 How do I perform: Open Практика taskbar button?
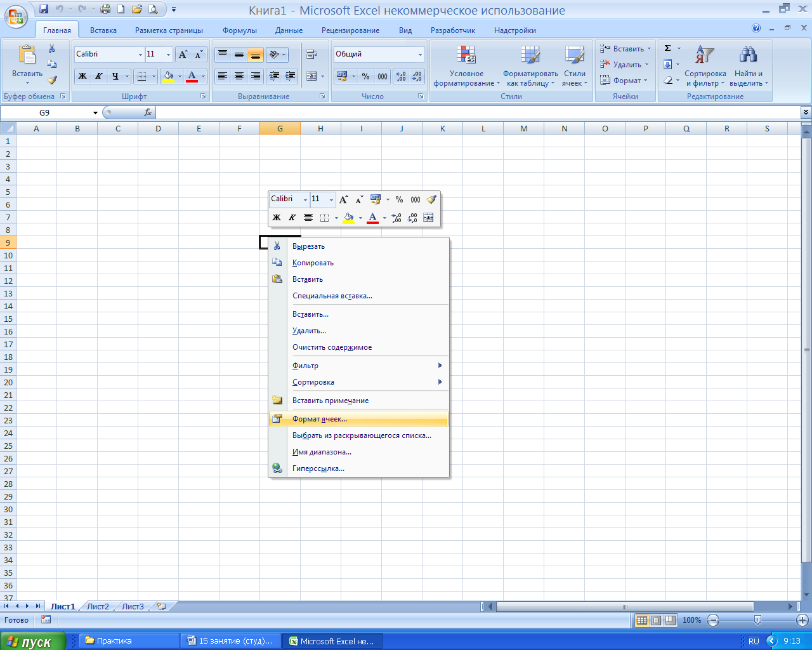tap(129, 641)
